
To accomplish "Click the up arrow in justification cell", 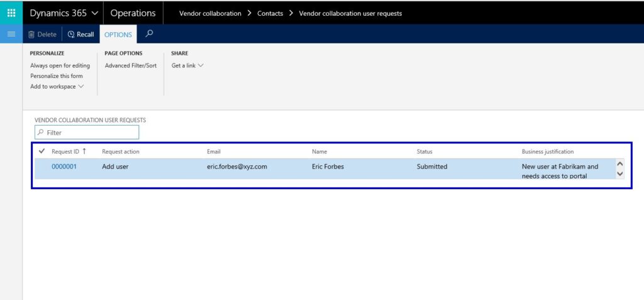I will pyautogui.click(x=620, y=164).
